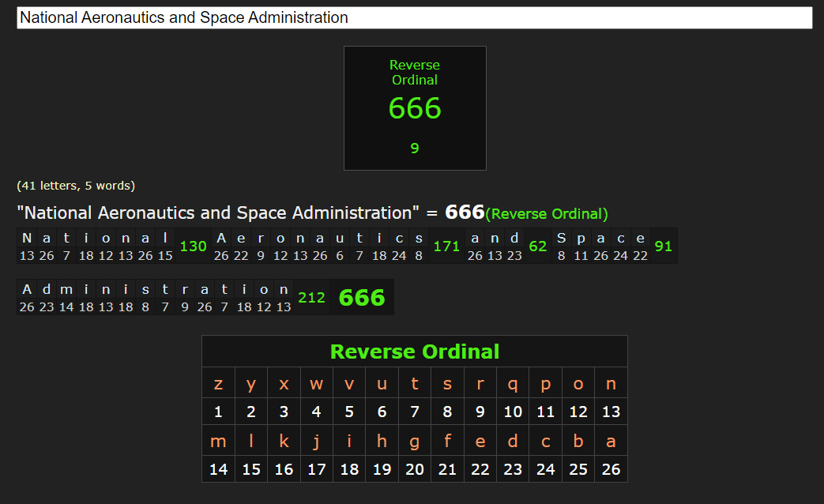Click the letter h in cipher table

pyautogui.click(x=382, y=441)
